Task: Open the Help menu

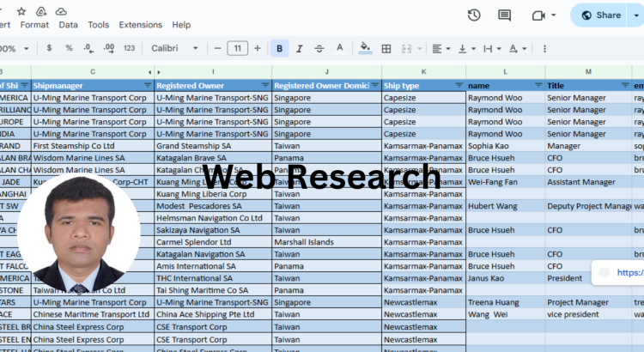Action: pos(181,25)
